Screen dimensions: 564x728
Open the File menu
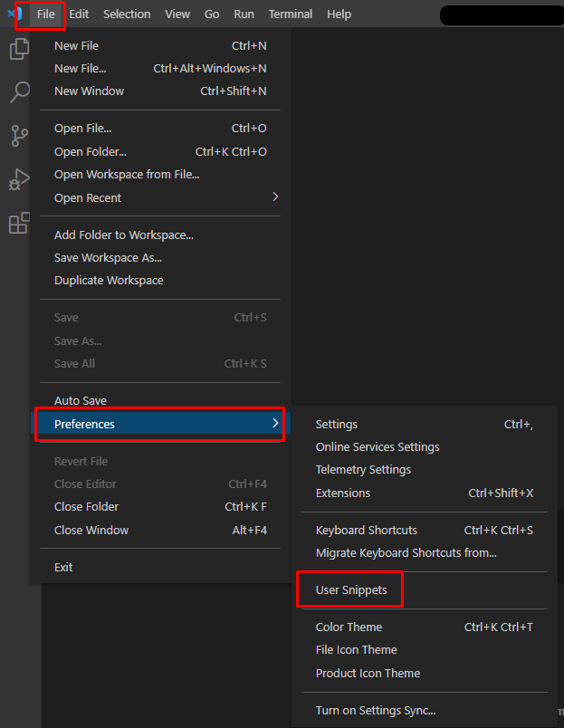click(x=46, y=14)
